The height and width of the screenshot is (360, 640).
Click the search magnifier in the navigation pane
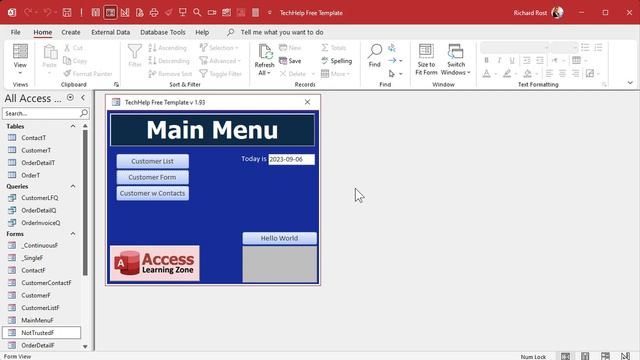click(x=84, y=113)
